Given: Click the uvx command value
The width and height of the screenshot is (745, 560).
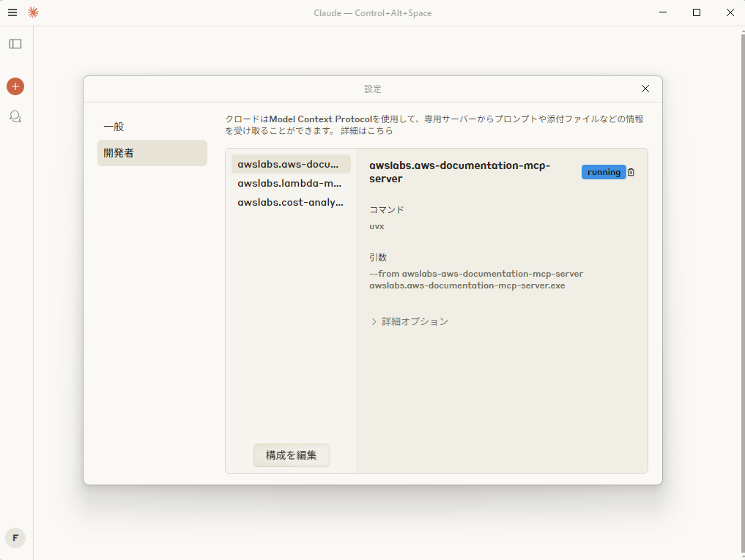Looking at the screenshot, I should (377, 227).
